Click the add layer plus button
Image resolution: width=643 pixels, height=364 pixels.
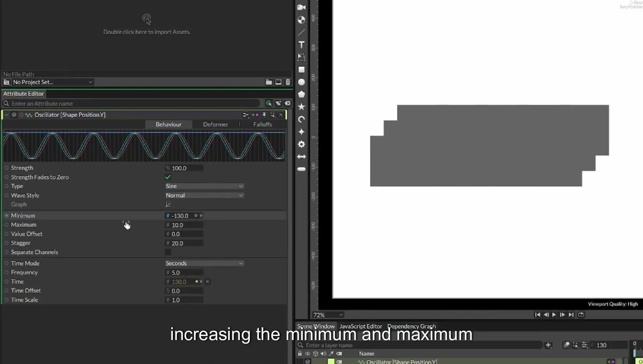(x=548, y=345)
